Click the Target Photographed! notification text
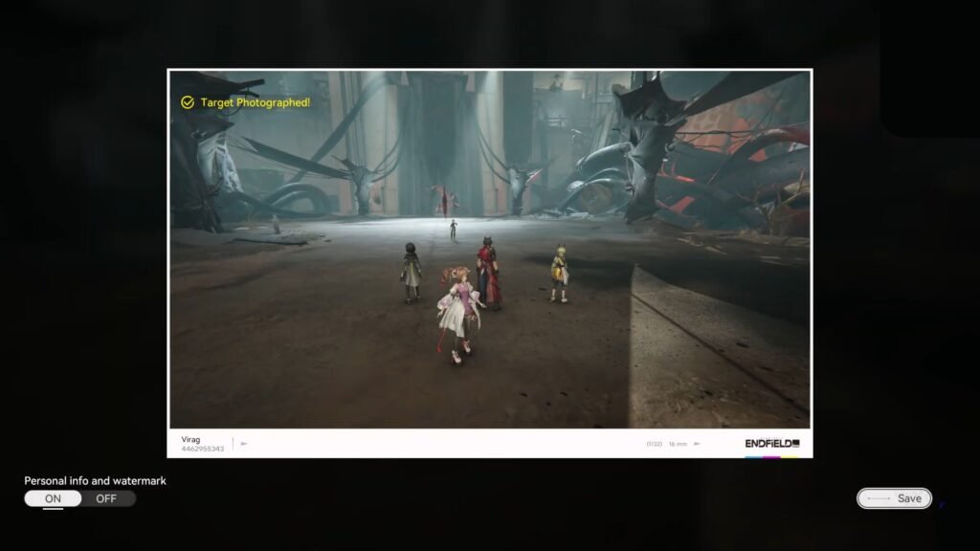 (255, 102)
